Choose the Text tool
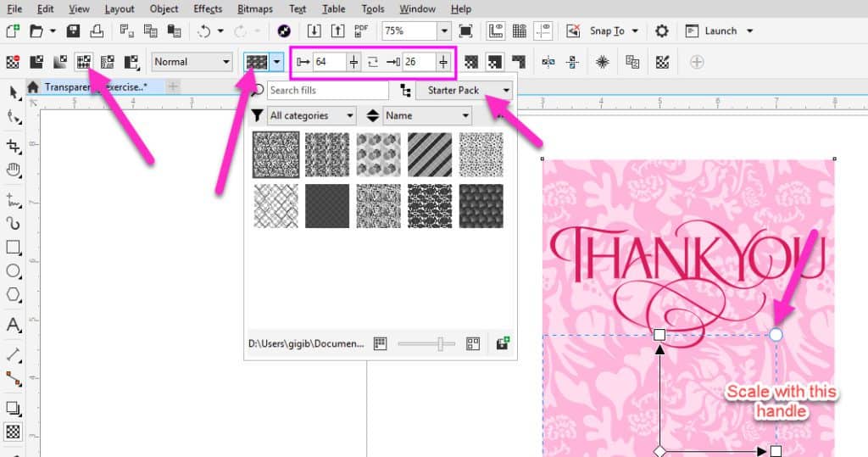 [14, 325]
